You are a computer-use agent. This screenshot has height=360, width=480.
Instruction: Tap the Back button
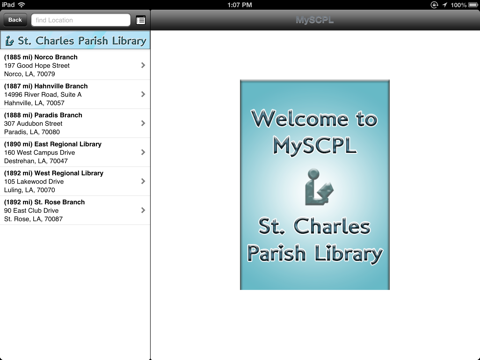[x=15, y=20]
